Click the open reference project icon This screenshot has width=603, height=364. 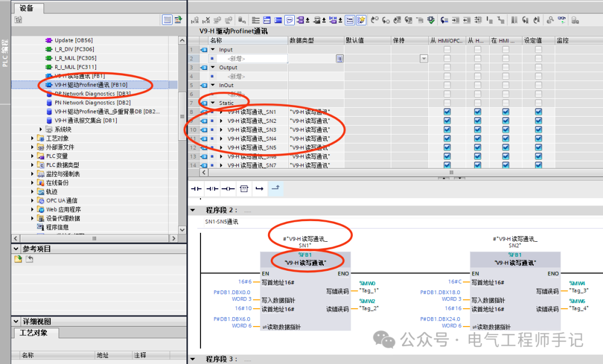coord(18,259)
